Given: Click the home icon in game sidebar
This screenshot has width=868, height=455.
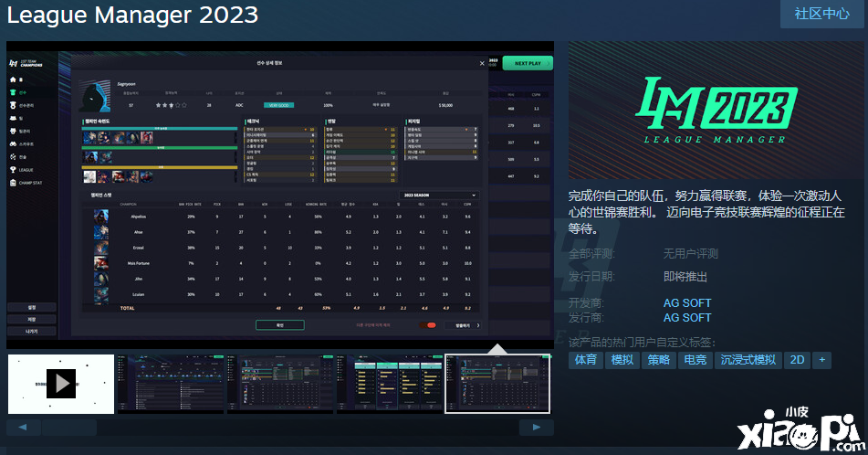Looking at the screenshot, I should pyautogui.click(x=14, y=79).
